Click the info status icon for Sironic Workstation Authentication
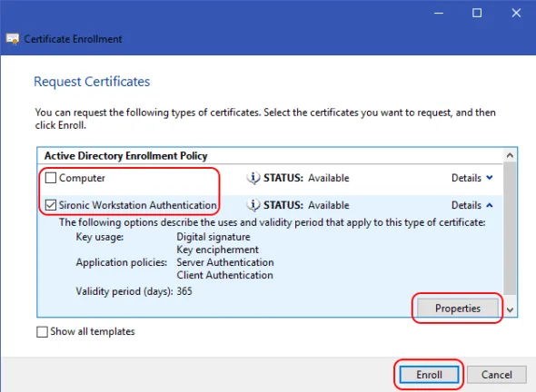This screenshot has width=536, height=392. point(253,205)
